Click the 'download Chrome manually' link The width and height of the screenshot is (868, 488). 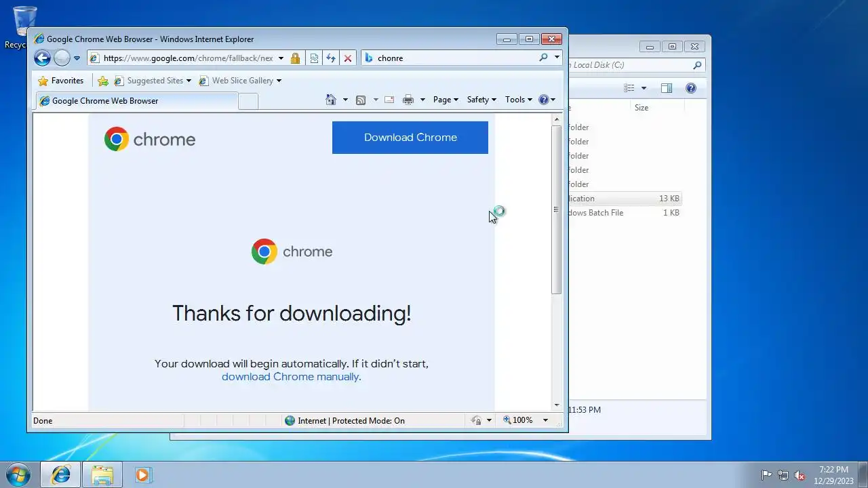(x=290, y=377)
